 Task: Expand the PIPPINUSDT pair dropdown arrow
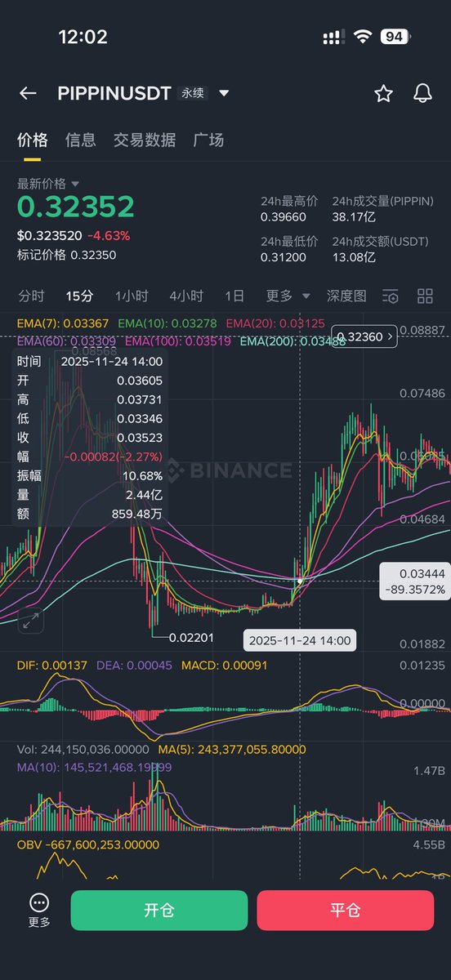[x=224, y=93]
